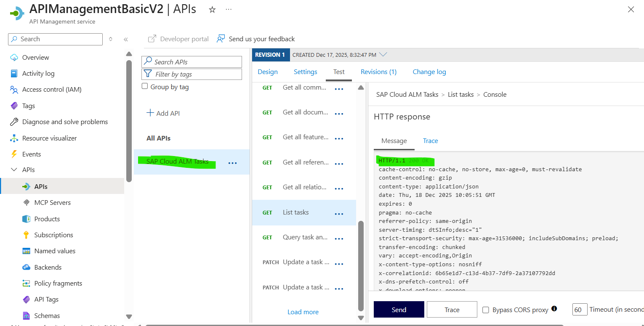
Task: Click the Add API button
Action: (x=163, y=113)
